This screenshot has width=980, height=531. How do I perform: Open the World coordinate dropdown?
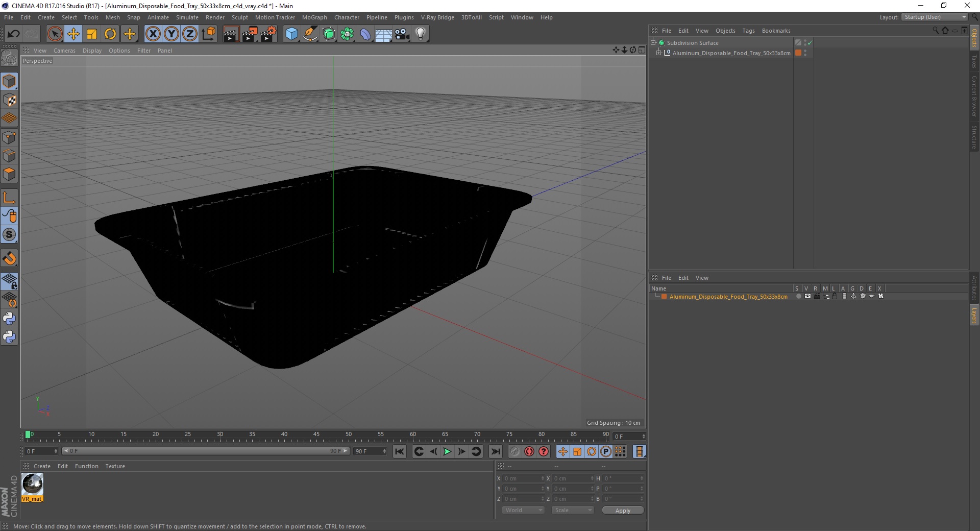pos(523,510)
